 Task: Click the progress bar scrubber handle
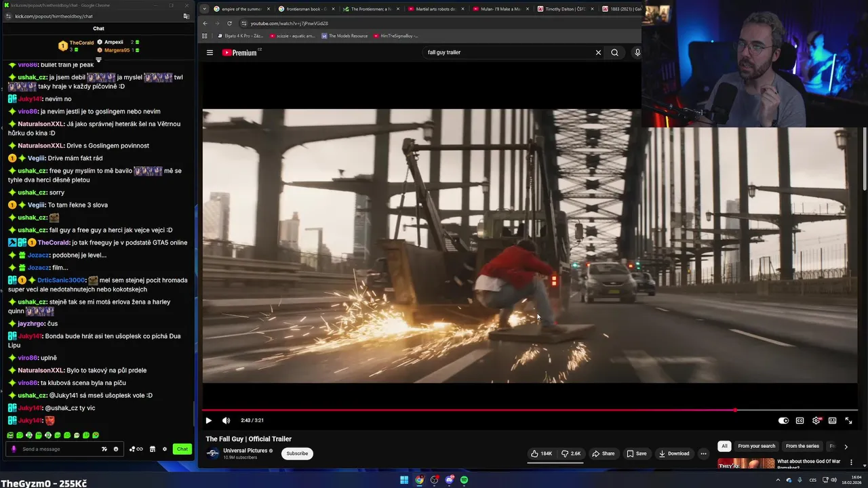click(735, 409)
